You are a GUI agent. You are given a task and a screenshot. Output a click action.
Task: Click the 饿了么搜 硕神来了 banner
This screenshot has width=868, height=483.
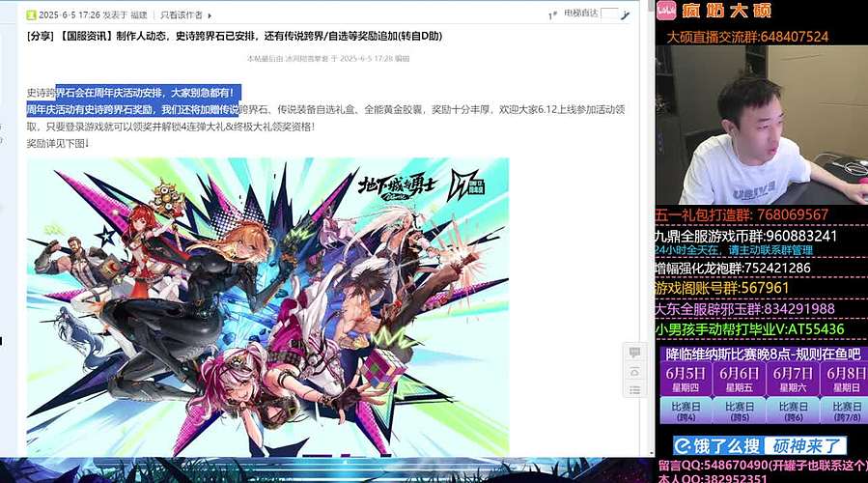(760, 445)
